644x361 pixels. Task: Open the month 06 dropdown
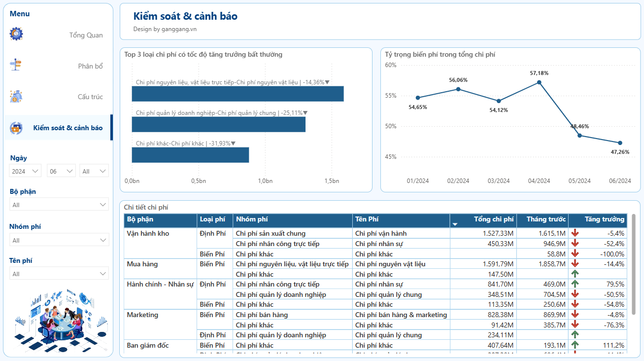(61, 171)
